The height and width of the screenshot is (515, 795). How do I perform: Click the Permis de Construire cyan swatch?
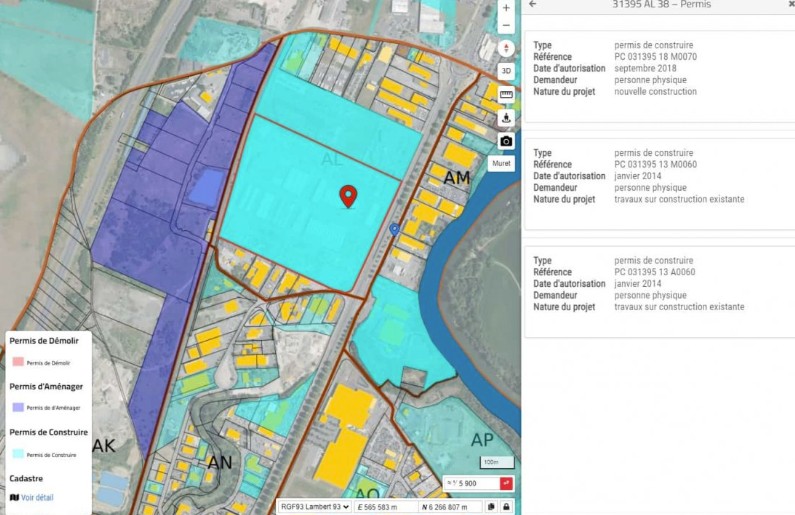[x=17, y=454]
